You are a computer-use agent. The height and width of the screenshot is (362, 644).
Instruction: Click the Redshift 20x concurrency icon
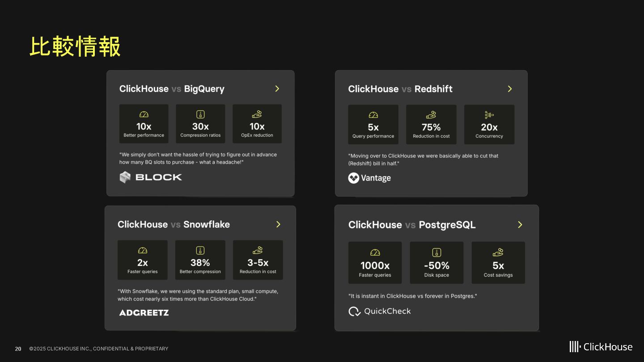(489, 115)
